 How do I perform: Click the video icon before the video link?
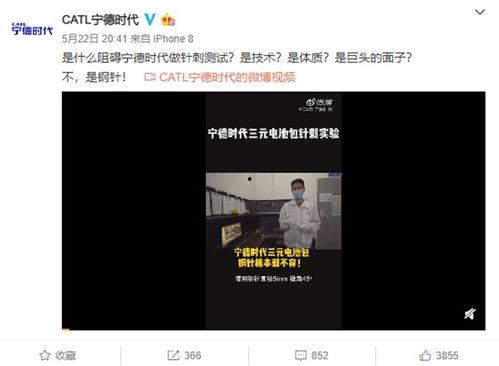[x=150, y=77]
